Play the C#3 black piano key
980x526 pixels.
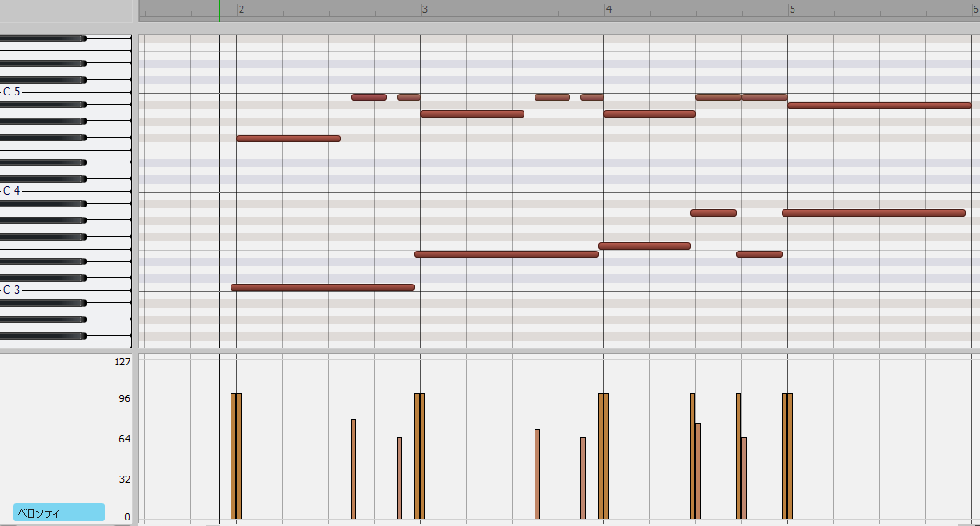[x=43, y=278]
